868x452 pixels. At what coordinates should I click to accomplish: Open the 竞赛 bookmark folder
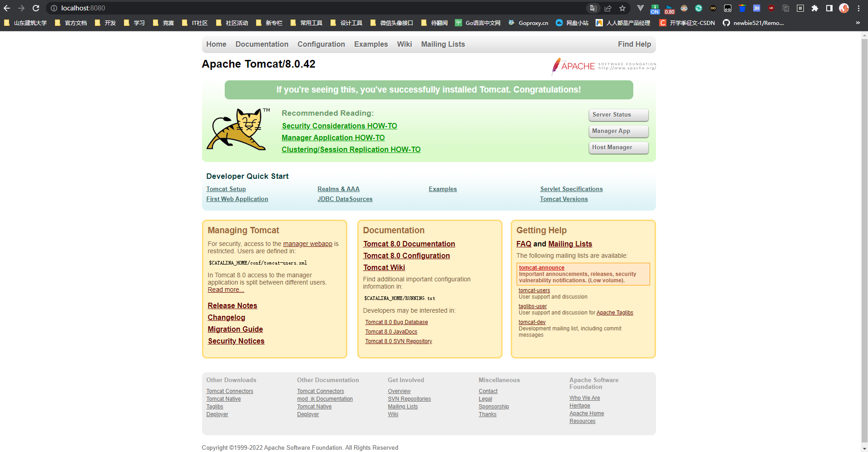[163, 23]
